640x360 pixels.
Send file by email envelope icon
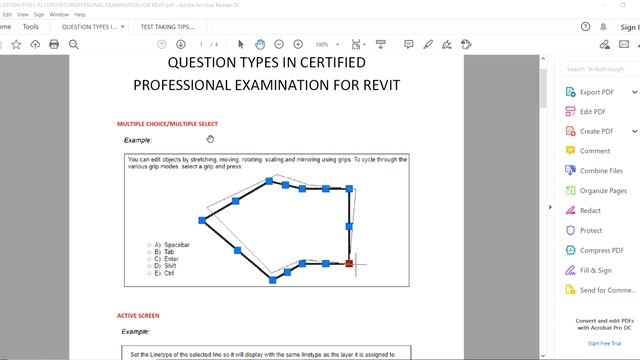point(624,44)
